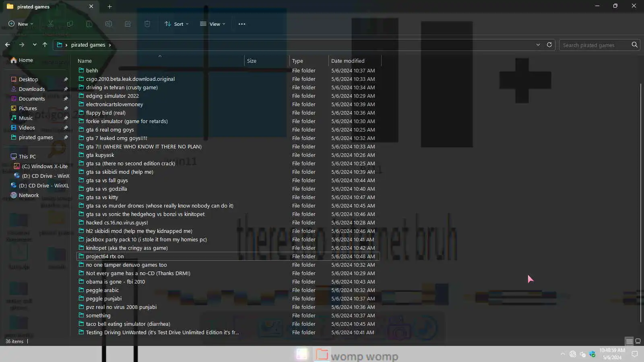The image size is (644, 362).
Task: Select folder gta sa vs godzilla
Action: pos(228,189)
